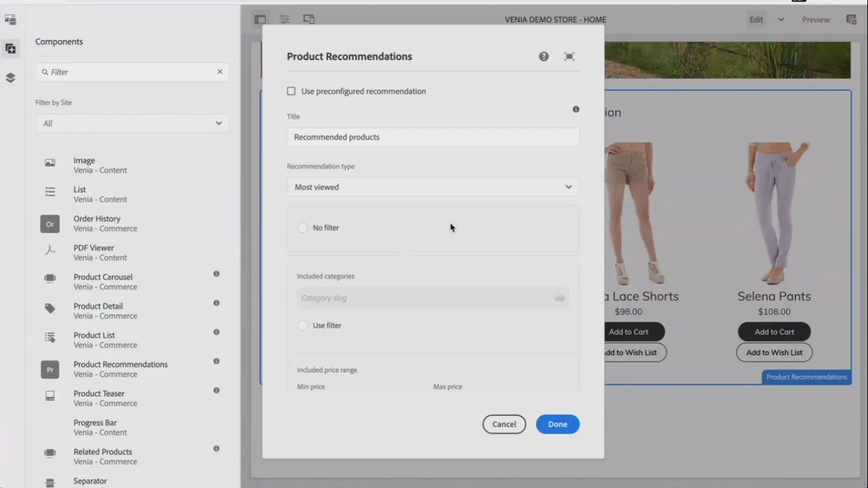Click the emulator device icon in toolbar
The height and width of the screenshot is (488, 868).
pos(309,20)
